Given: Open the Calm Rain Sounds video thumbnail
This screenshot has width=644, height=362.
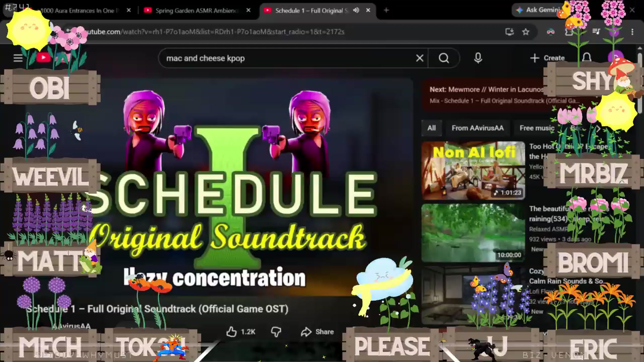Looking at the screenshot, I should [473, 295].
